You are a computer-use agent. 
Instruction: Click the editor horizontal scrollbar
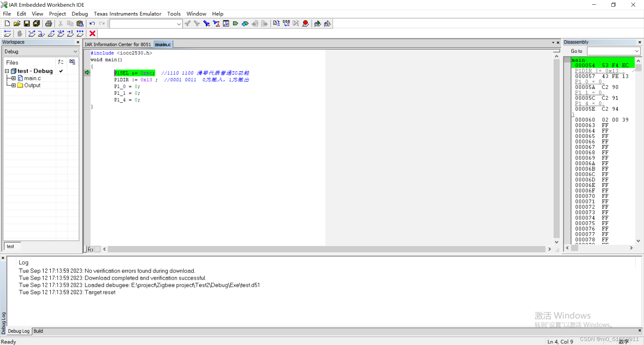(x=327, y=249)
